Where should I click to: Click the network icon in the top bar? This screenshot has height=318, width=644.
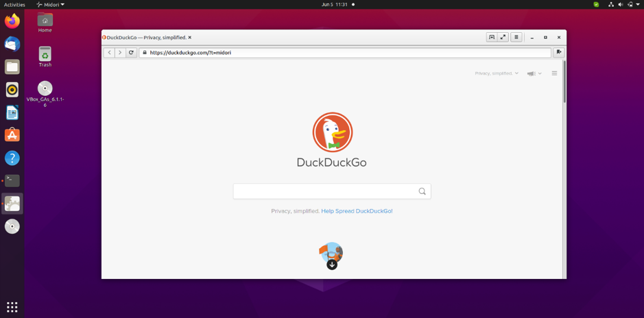click(x=611, y=5)
